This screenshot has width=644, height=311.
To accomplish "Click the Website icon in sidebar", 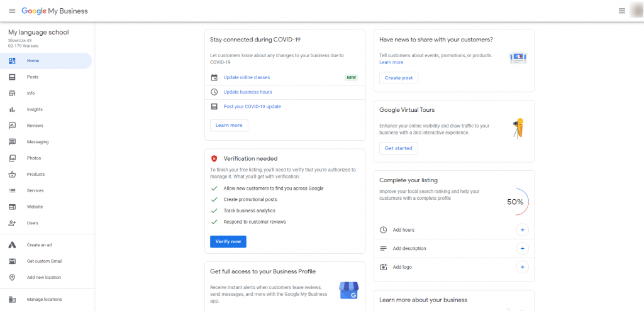I will (x=12, y=207).
